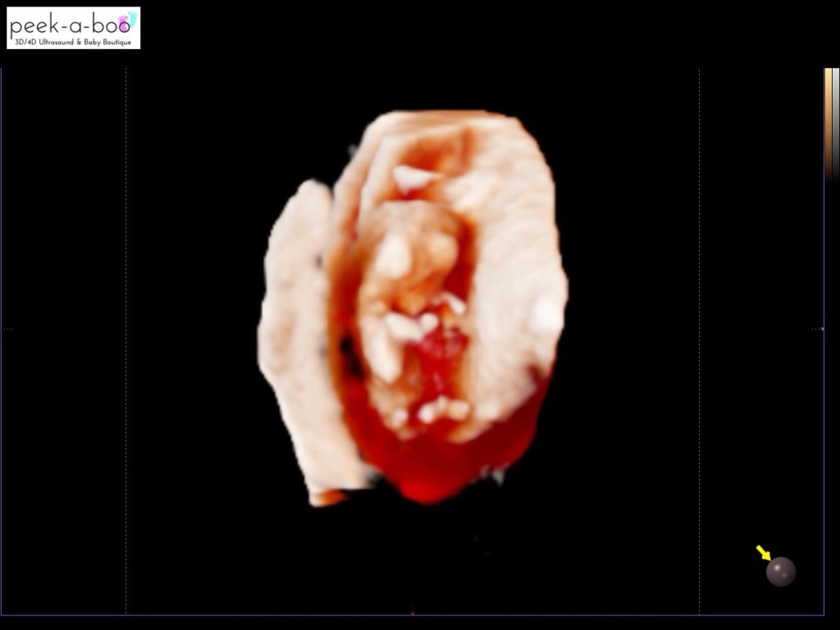Click the yellow light direction arrow
Screen dimensions: 840x630
pos(764,552)
